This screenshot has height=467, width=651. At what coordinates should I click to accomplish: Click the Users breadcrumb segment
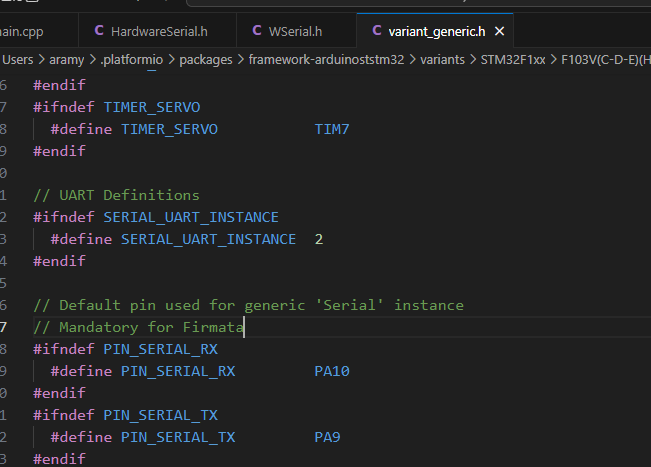(18, 60)
